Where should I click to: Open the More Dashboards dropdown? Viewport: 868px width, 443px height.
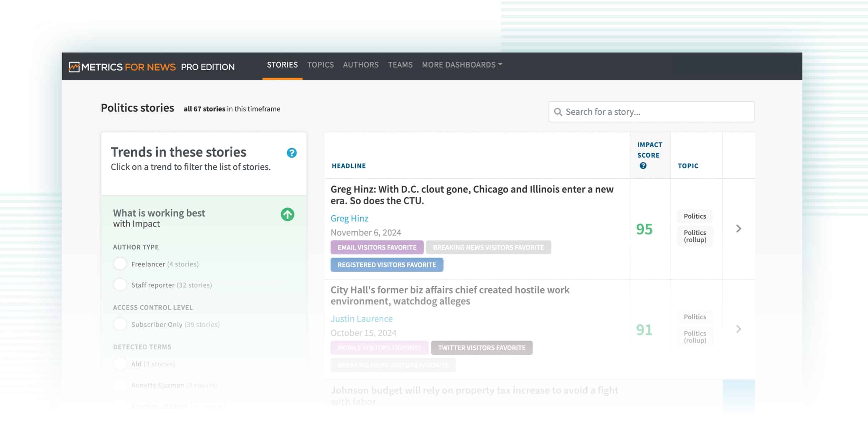pyautogui.click(x=462, y=65)
